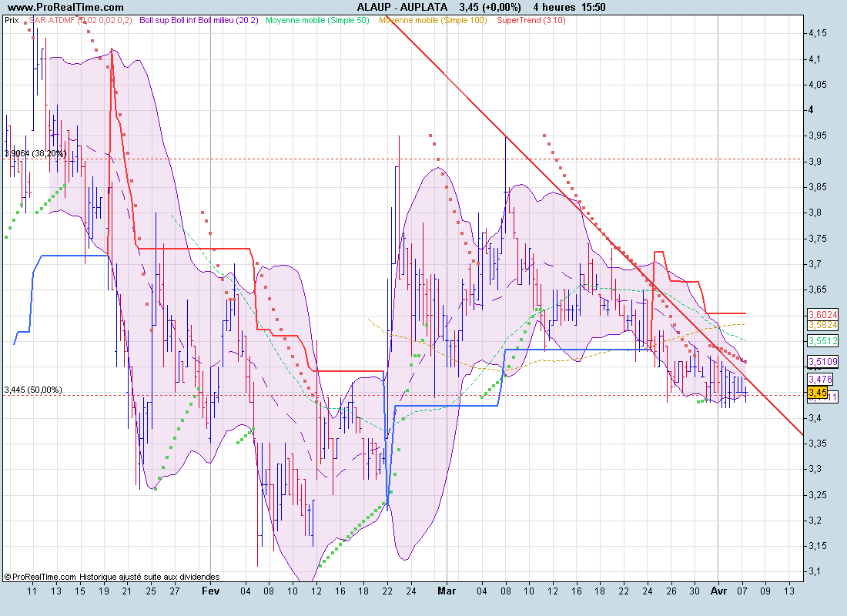Click the yellow 3,45 current price tag
The height and width of the screenshot is (616, 847).
[818, 392]
